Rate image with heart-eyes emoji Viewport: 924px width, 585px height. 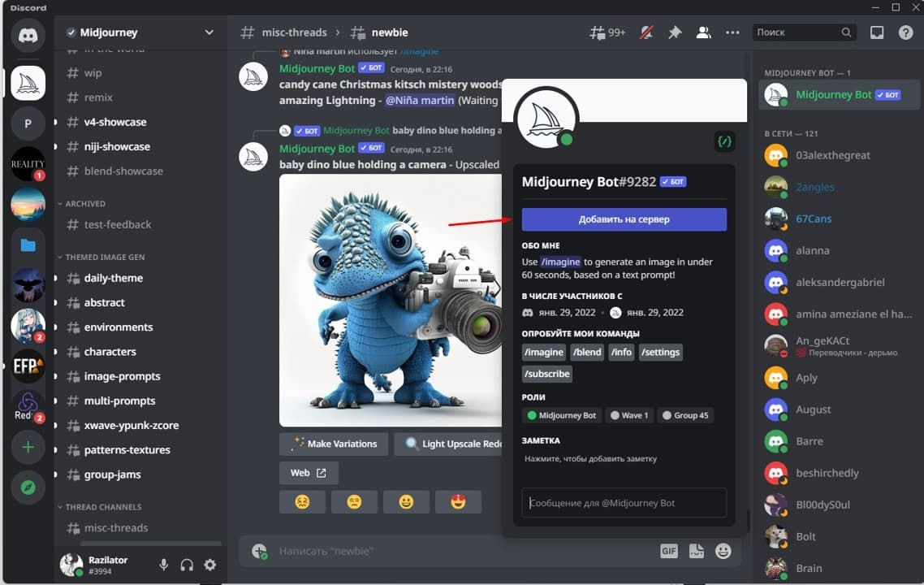coord(458,502)
